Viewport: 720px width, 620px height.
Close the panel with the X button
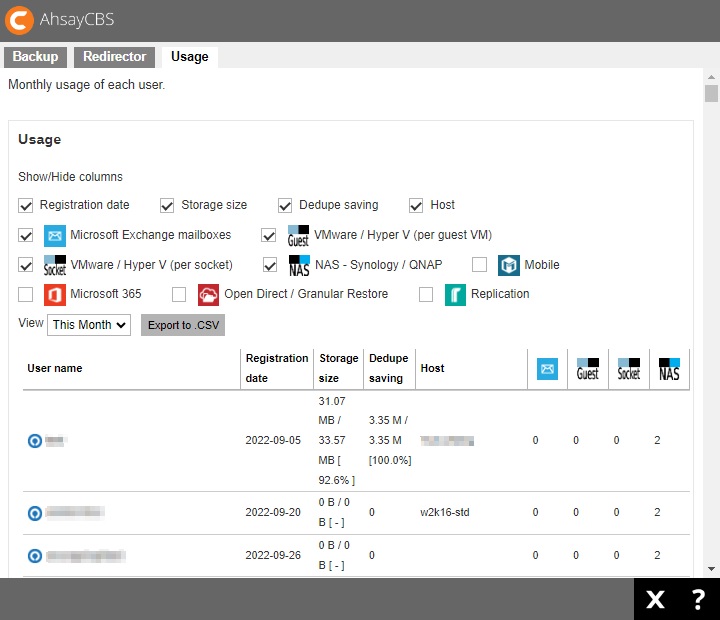coord(655,599)
